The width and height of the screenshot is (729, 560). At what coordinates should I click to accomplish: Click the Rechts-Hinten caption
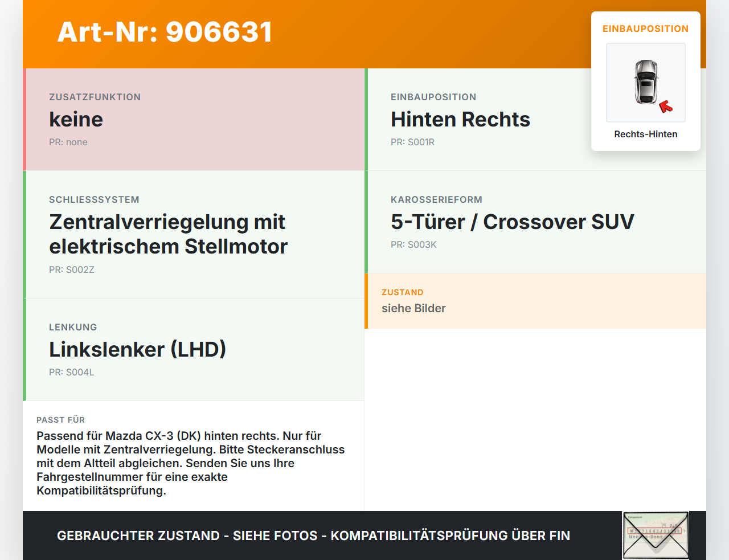click(x=646, y=134)
